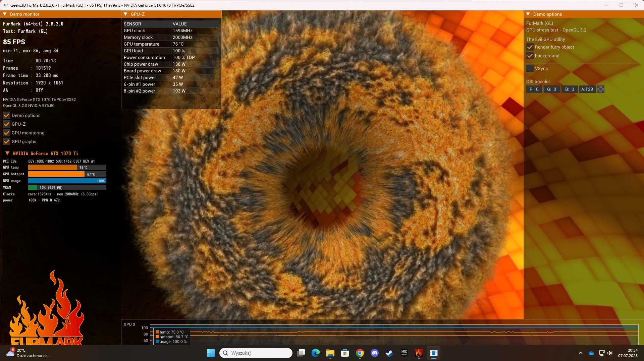The height and width of the screenshot is (361, 644).
Task: Click the FurMark title bar app icon
Action: point(5,5)
